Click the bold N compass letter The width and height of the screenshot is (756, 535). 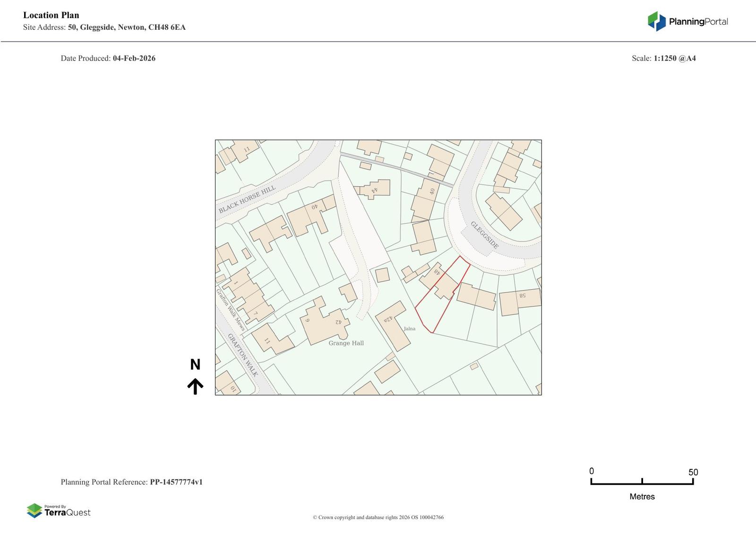[195, 364]
